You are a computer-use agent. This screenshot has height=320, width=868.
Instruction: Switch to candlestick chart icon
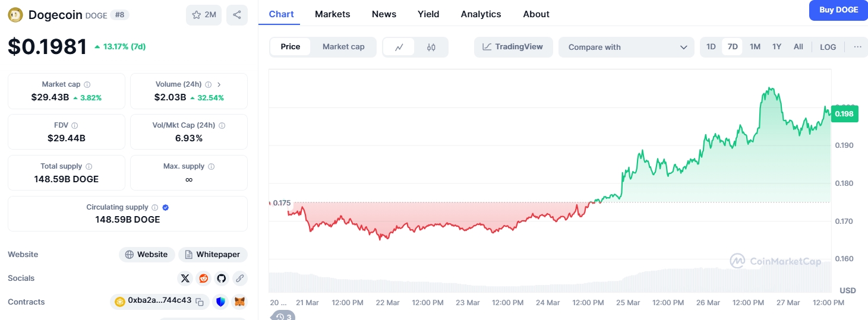point(431,47)
